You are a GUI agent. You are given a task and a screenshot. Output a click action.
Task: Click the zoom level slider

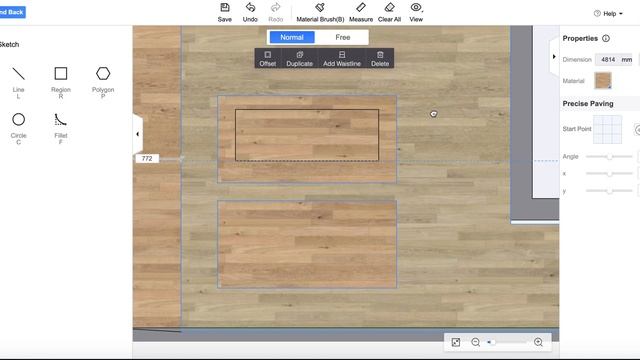click(x=508, y=342)
